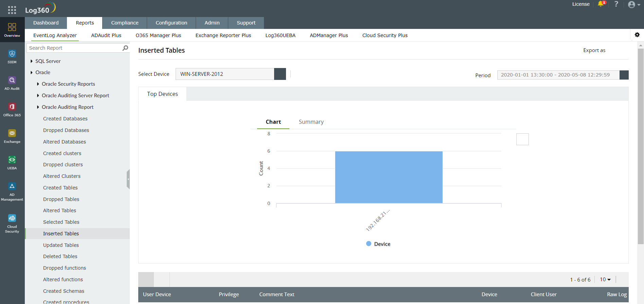The height and width of the screenshot is (304, 644).
Task: Open the Created Schemas report
Action: point(64,291)
